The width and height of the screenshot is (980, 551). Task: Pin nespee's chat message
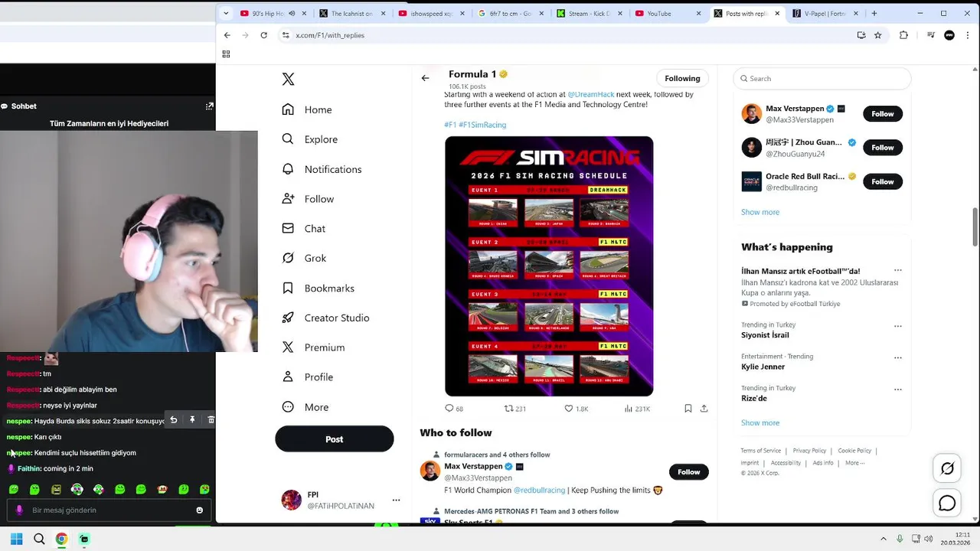point(192,420)
